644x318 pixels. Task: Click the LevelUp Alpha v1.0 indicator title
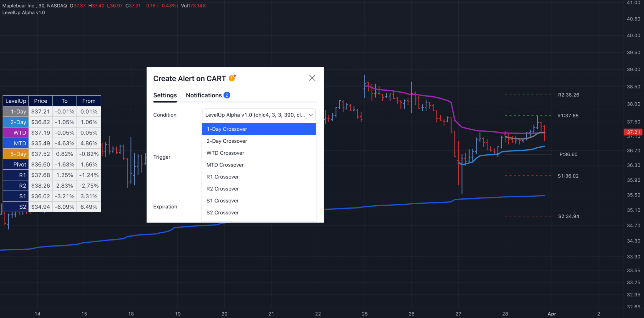point(24,13)
